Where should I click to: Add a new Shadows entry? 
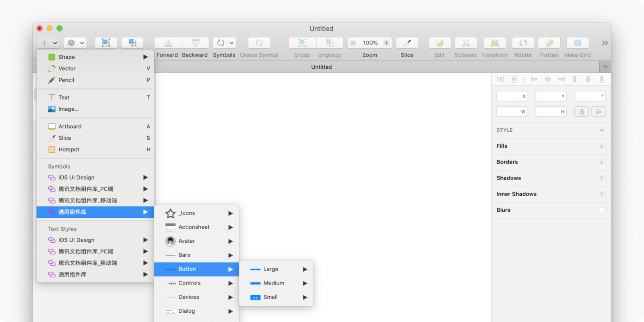pyautogui.click(x=602, y=178)
